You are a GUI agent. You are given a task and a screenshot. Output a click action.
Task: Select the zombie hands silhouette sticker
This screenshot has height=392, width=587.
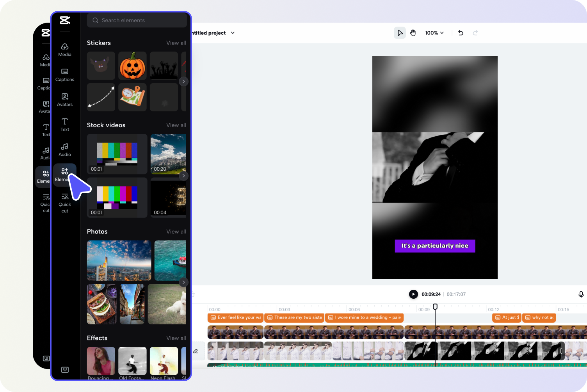(164, 66)
